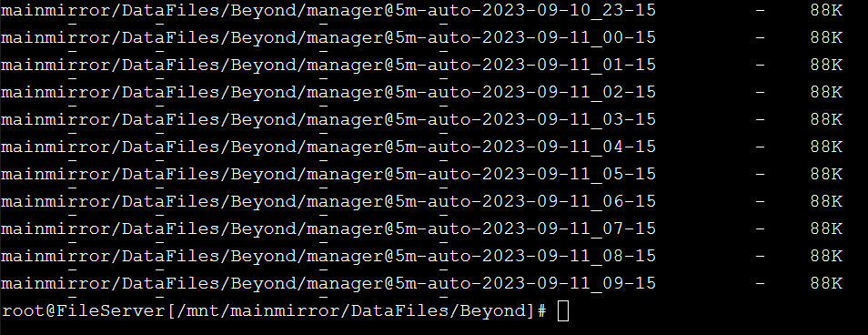Click the 88K size on 05-15 row
Image resolution: width=868 pixels, height=335 pixels.
click(x=826, y=174)
